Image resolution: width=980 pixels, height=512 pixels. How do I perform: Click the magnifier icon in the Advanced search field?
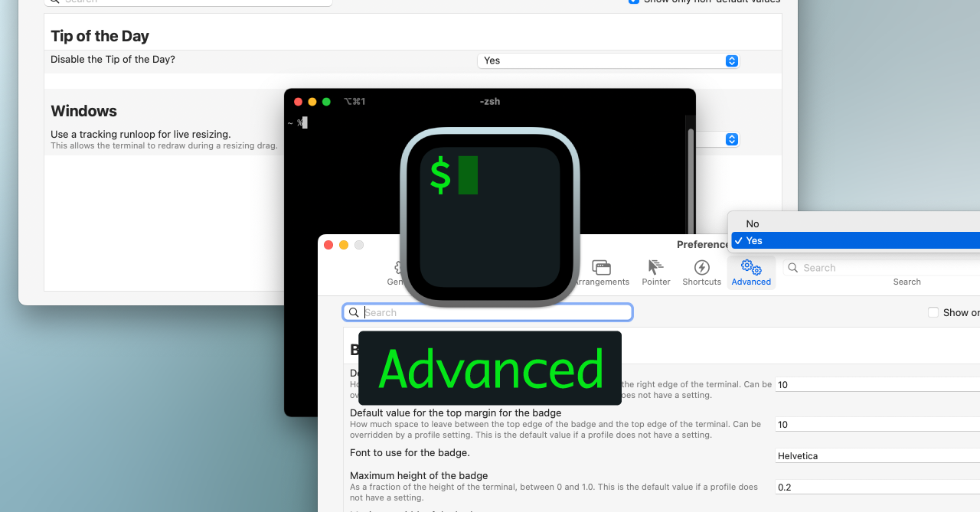[354, 312]
